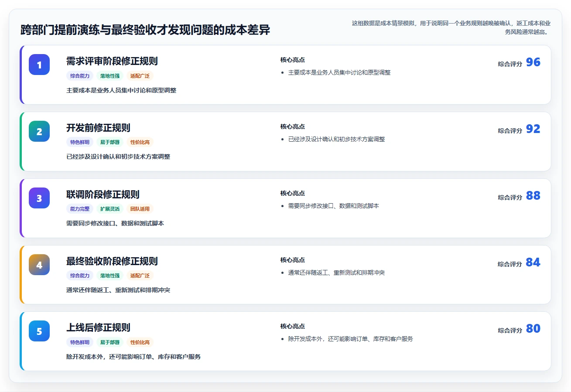Click 性价比高 tag in 开发前修正规则 card
This screenshot has width=571, height=392.
[140, 142]
